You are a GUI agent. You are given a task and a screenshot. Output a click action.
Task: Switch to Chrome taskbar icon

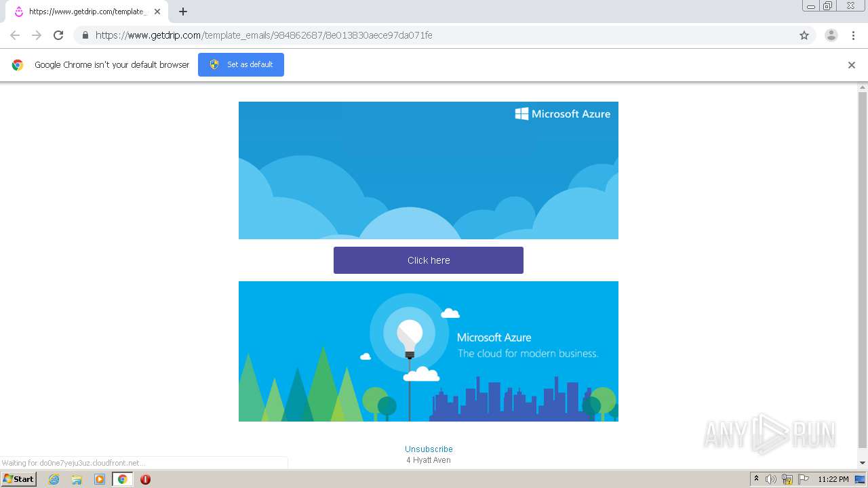pyautogui.click(x=122, y=479)
